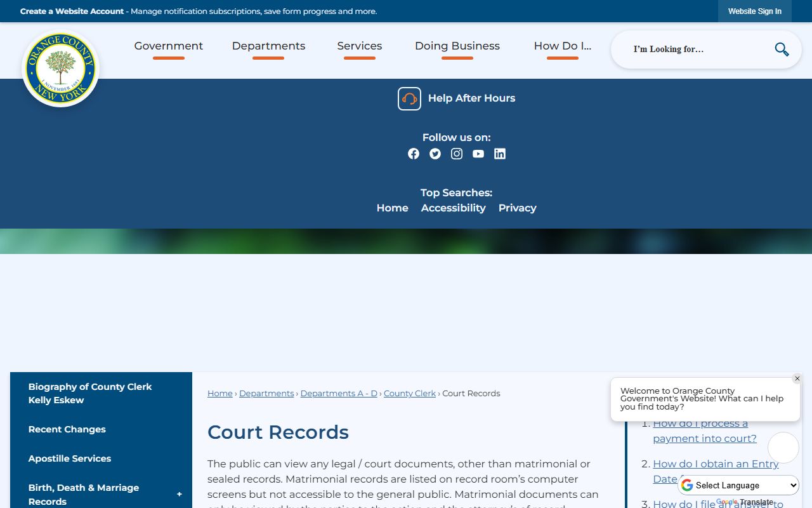This screenshot has width=812, height=508.
Task: Click Create a Website Account link
Action: (72, 11)
